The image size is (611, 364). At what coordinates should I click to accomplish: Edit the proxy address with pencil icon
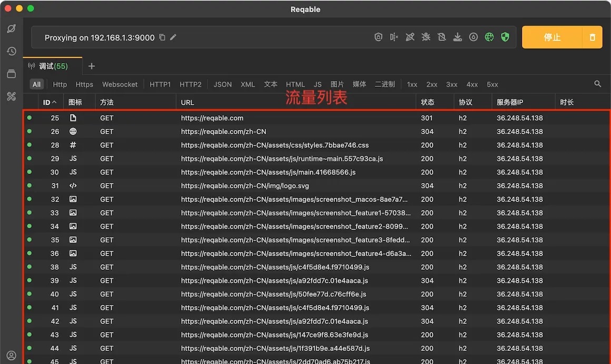(x=173, y=37)
